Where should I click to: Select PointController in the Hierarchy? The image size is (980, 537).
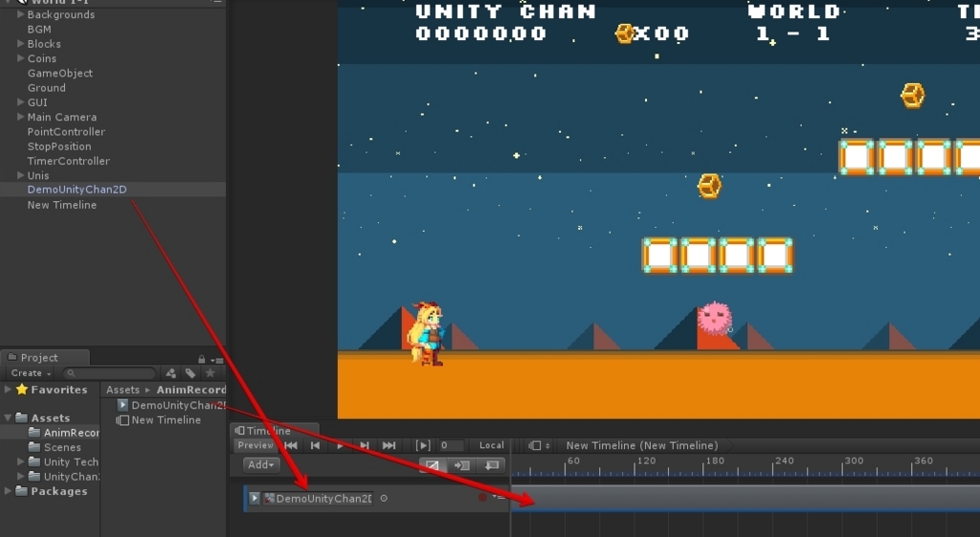pyautogui.click(x=66, y=131)
